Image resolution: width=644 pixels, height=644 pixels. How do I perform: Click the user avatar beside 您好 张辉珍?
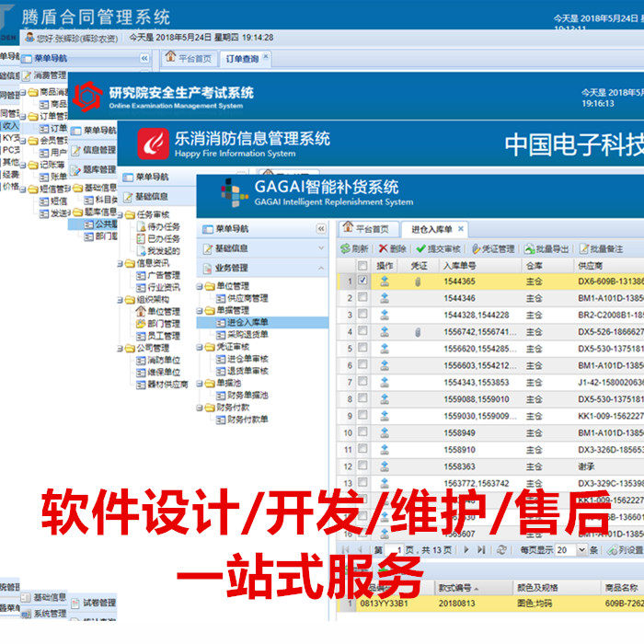coord(29,38)
